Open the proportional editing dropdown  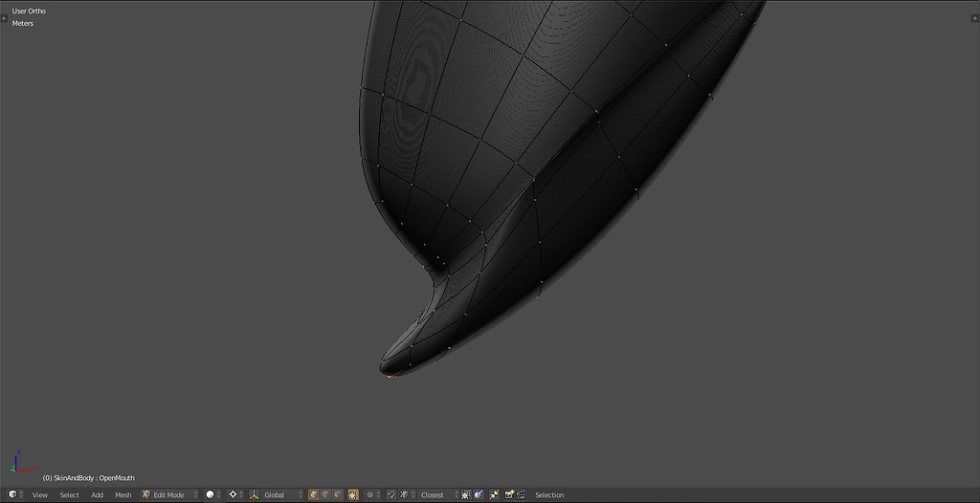pos(372,494)
